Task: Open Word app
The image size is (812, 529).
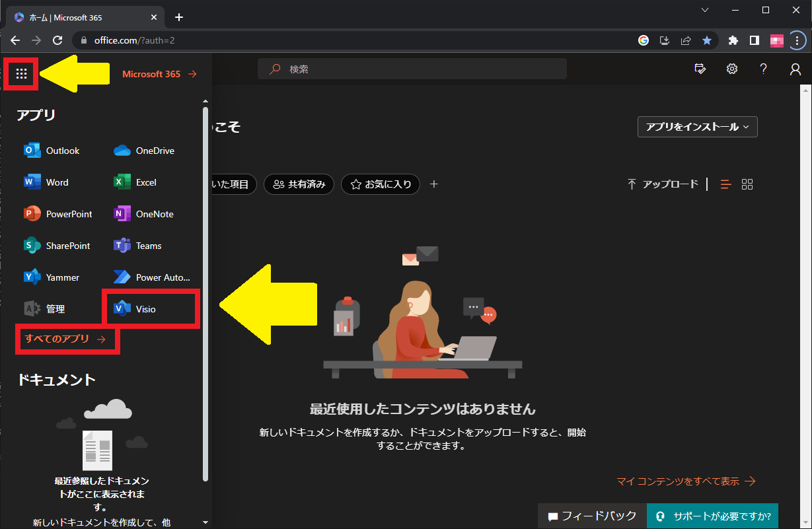Action: pos(46,182)
